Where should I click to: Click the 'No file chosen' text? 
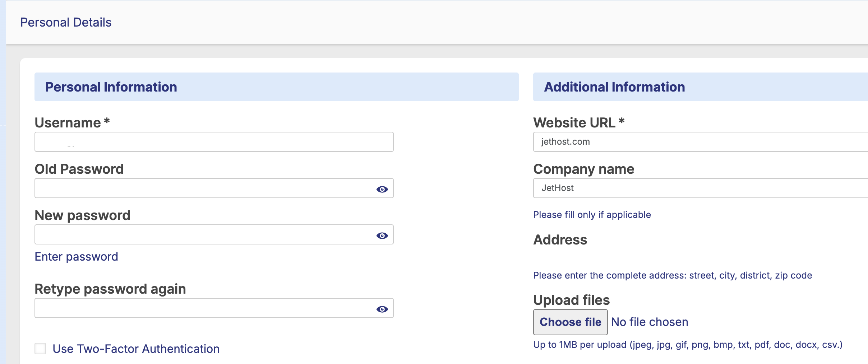pos(650,322)
